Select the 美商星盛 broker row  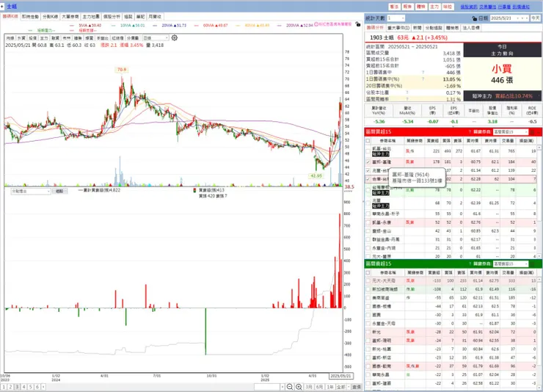click(451, 298)
